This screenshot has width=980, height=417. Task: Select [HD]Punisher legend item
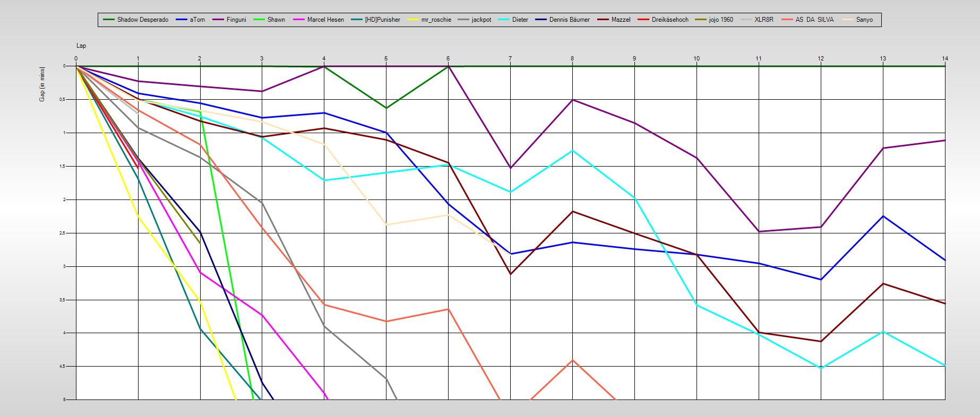pyautogui.click(x=382, y=20)
